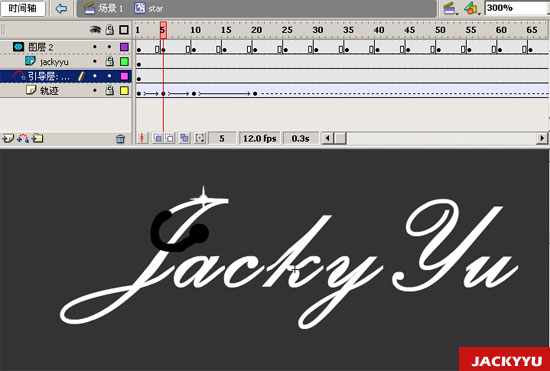Open the 300% zoom combo box
The image size is (550, 371).
click(x=517, y=8)
